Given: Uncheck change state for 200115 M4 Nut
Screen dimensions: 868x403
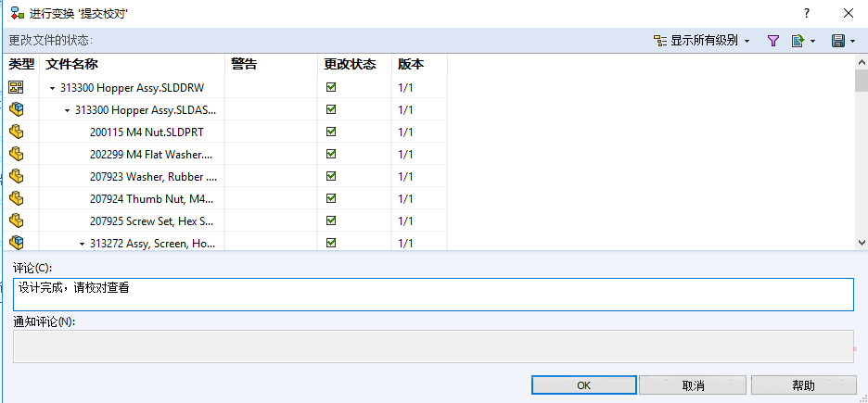Looking at the screenshot, I should (x=331, y=132).
